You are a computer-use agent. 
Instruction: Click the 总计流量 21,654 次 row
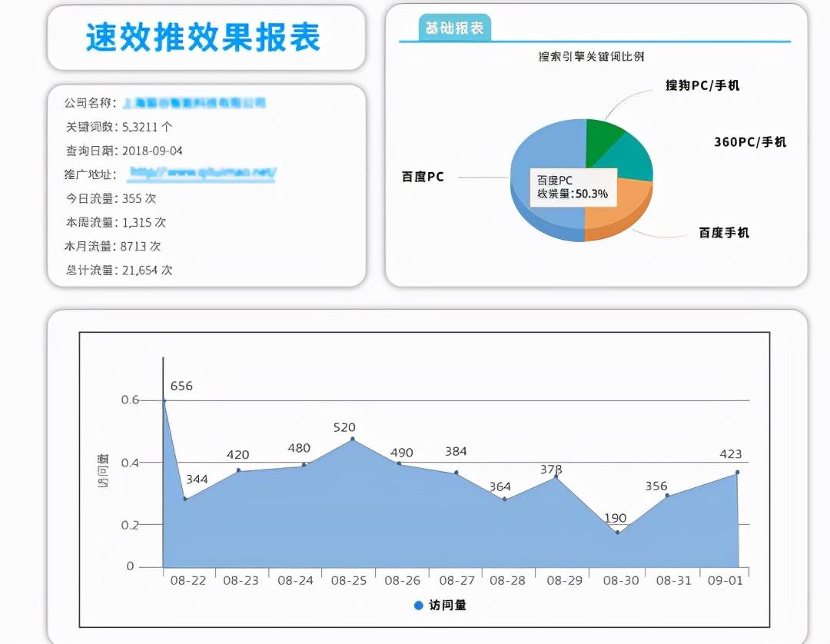click(x=118, y=270)
